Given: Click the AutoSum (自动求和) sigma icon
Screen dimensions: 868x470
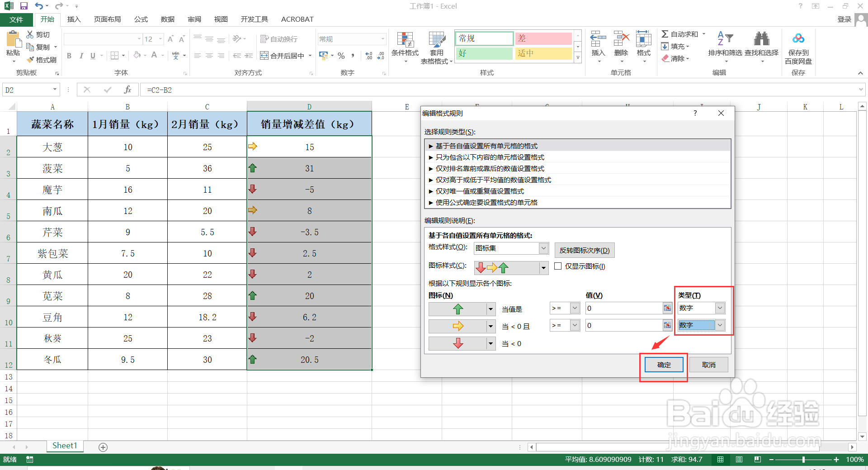Looking at the screenshot, I should [x=665, y=34].
